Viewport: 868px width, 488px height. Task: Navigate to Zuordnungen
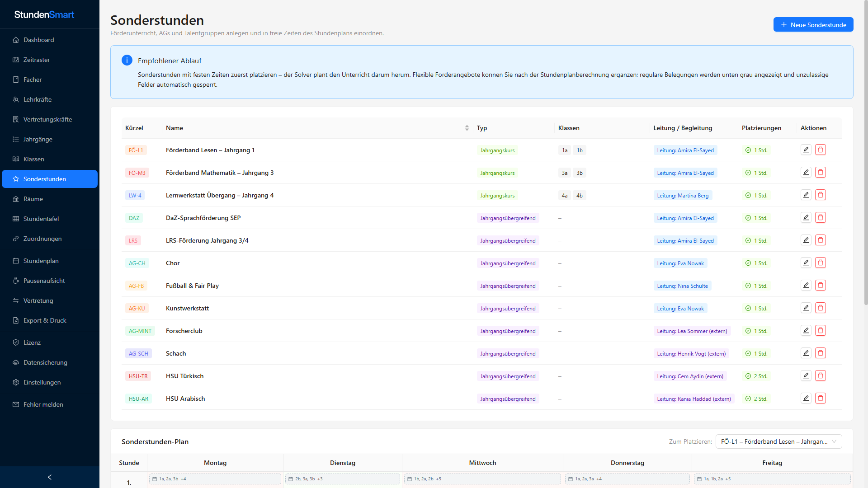[x=50, y=239]
